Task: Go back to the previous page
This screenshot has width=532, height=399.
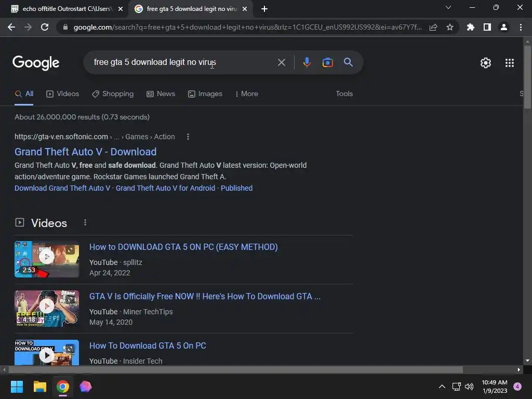Action: [x=11, y=27]
